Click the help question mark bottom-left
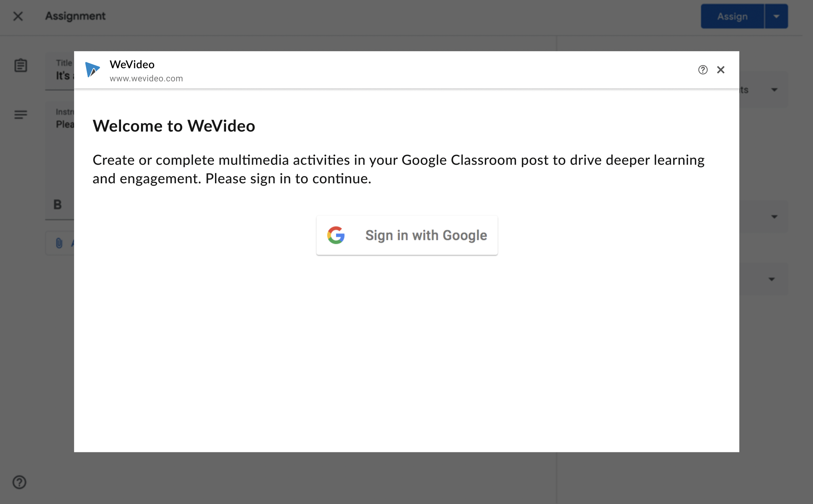 19,482
